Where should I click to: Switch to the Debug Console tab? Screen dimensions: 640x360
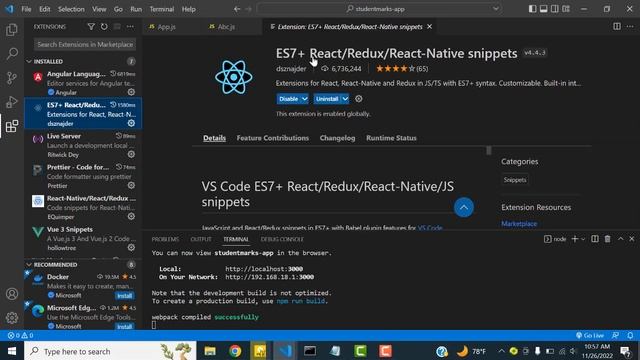click(282, 239)
